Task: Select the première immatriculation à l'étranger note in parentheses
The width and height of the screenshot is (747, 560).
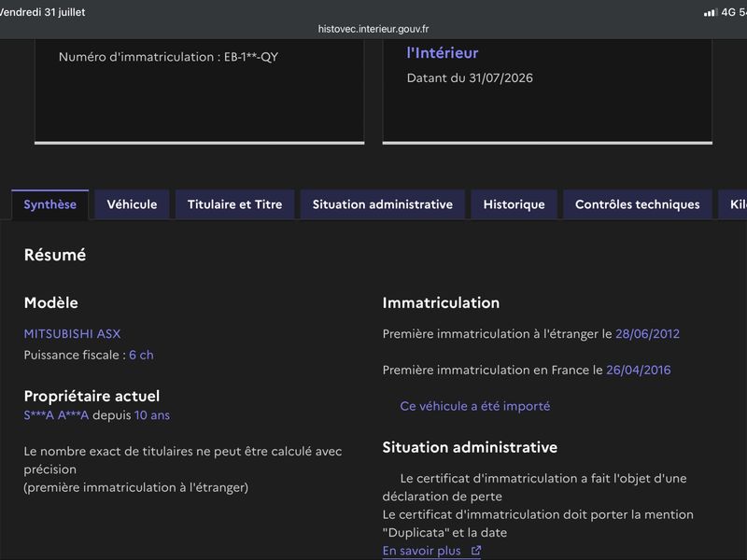Action: pos(135,487)
